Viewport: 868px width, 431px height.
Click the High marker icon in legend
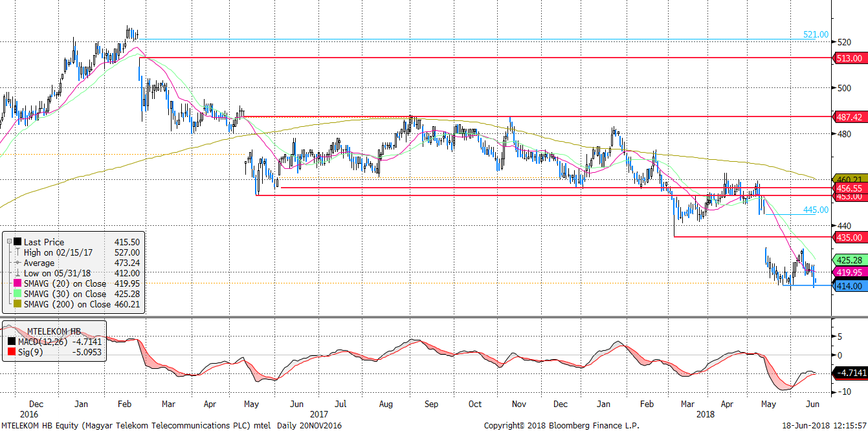point(17,252)
